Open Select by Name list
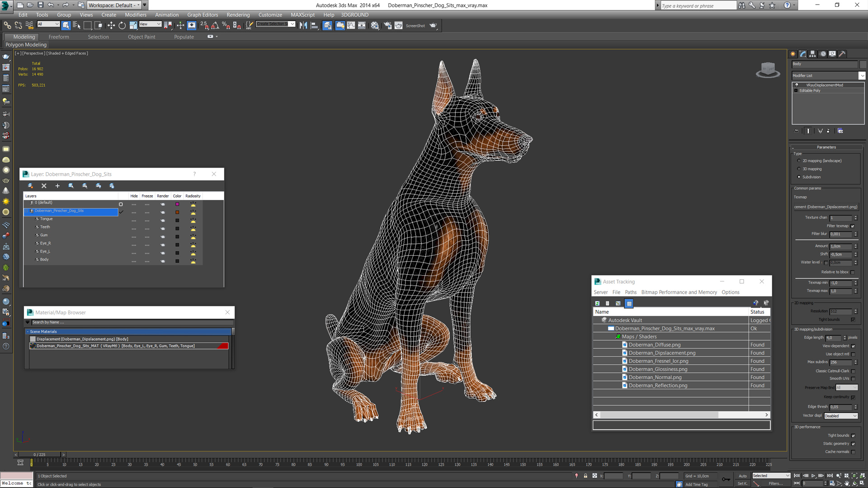This screenshot has height=488, width=868. 76,25
